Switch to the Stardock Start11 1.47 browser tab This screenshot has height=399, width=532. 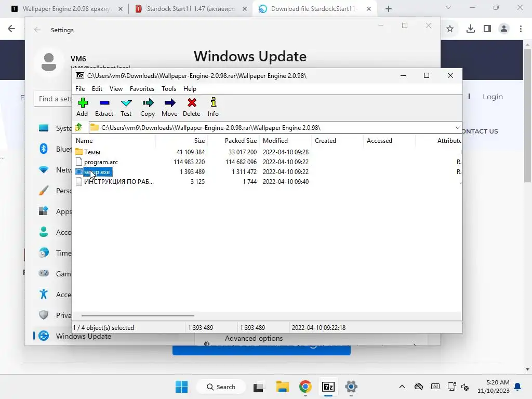pyautogui.click(x=190, y=9)
